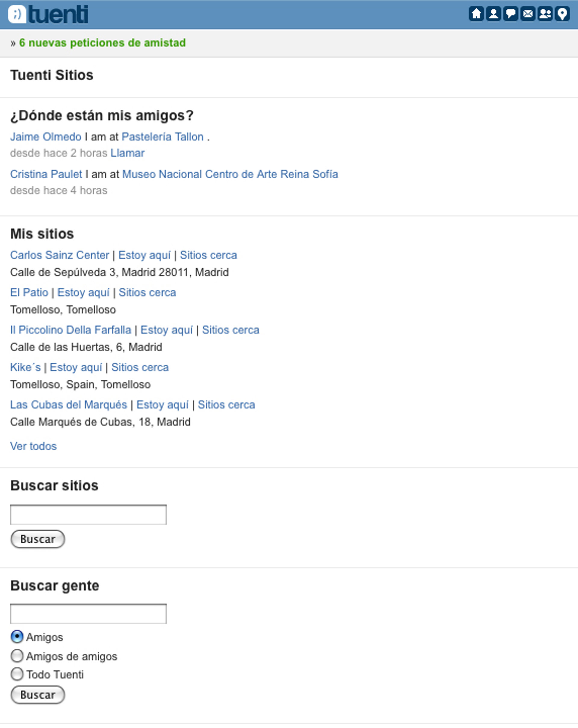The height and width of the screenshot is (728, 578).
Task: Click the Tuenti logo
Action: (48, 14)
